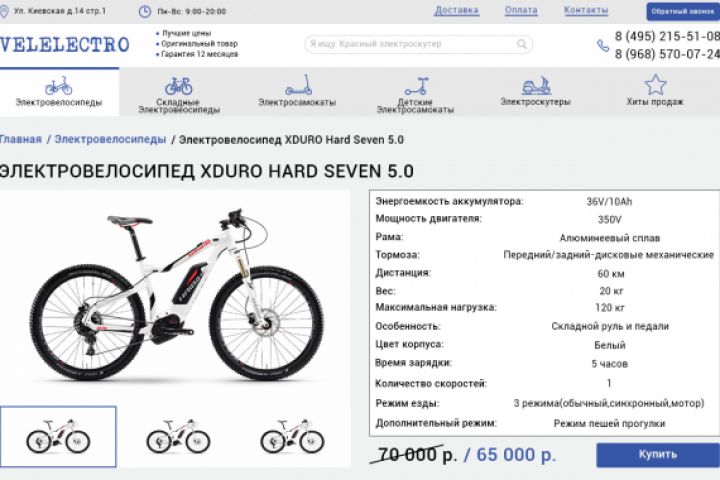Open the Оплата link

point(521,10)
